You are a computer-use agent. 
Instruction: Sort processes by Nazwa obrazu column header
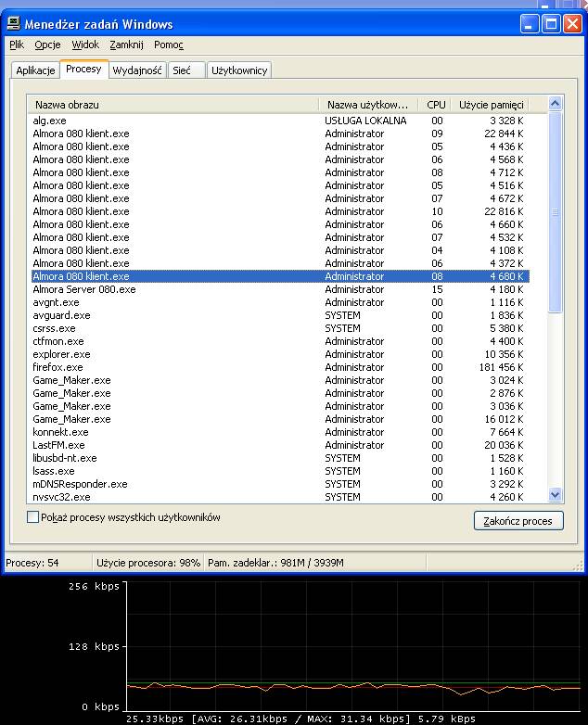[173, 105]
